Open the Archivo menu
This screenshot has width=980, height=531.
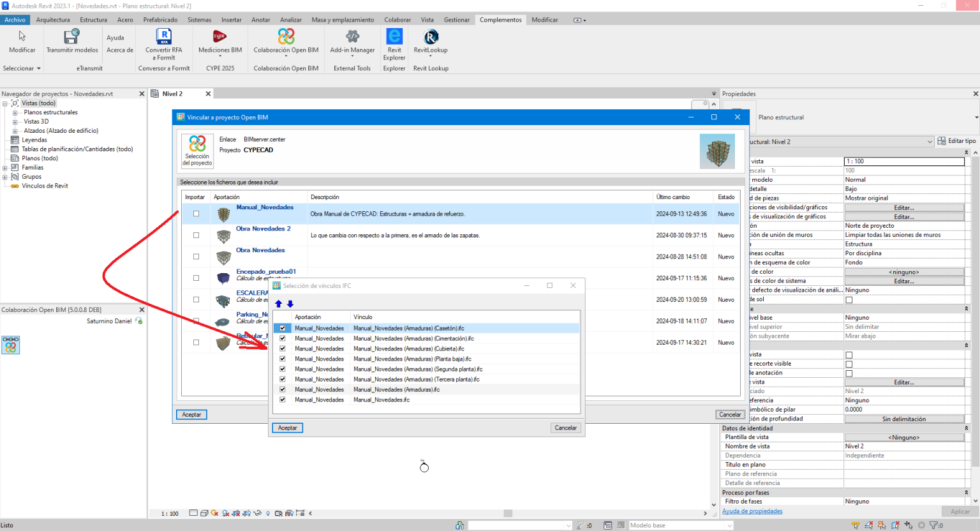15,20
